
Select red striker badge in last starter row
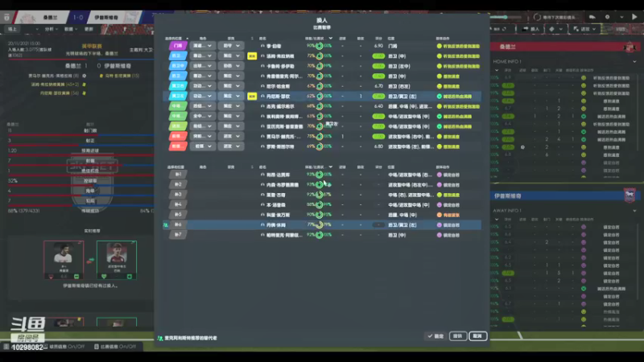[177, 146]
